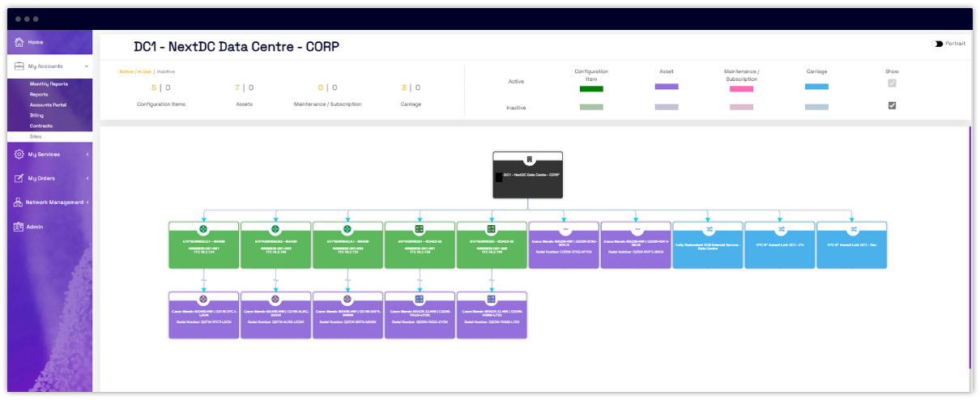Click the My Accounts briefcase icon
Viewport: 980px width, 400px height.
click(19, 66)
